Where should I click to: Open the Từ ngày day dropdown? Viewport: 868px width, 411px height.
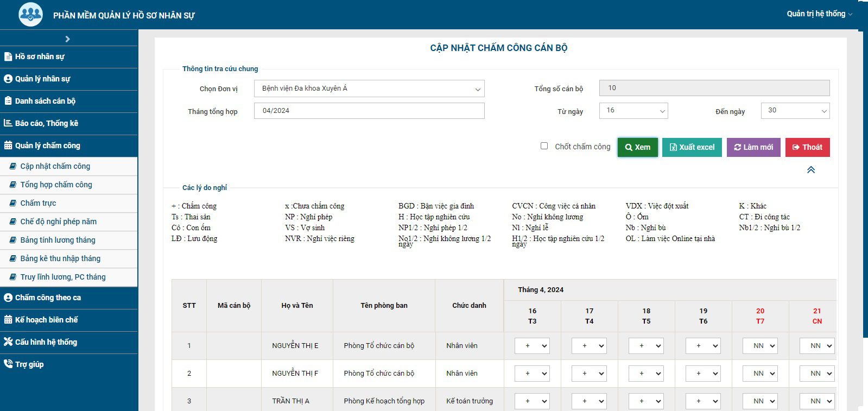point(633,111)
